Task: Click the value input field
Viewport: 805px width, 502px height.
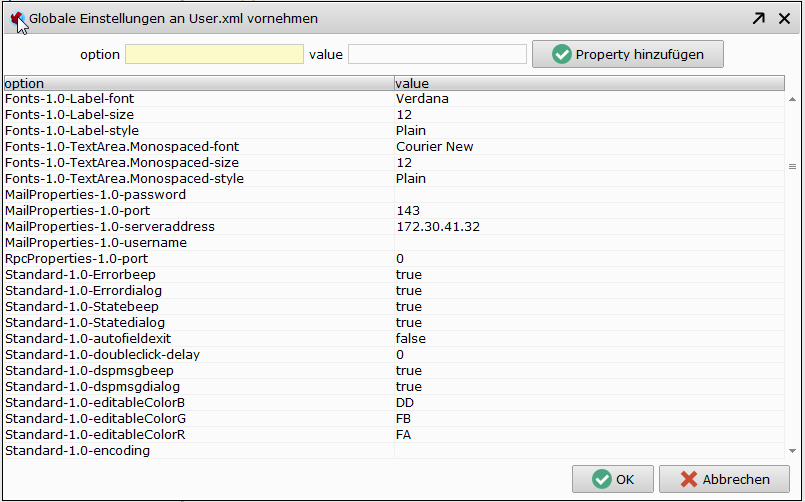Action: 437,54
